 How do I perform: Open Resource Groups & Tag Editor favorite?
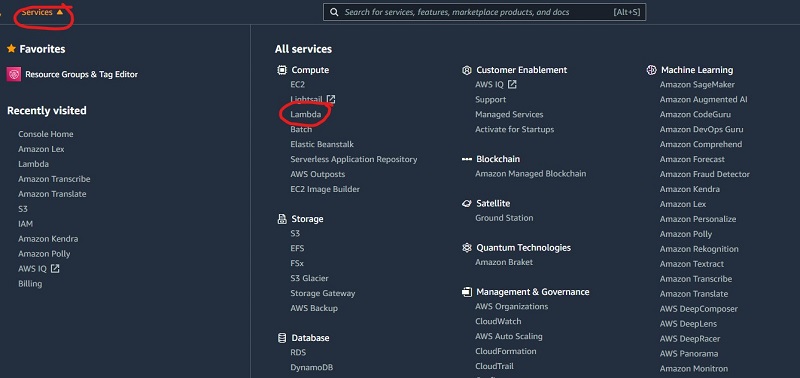(81, 74)
